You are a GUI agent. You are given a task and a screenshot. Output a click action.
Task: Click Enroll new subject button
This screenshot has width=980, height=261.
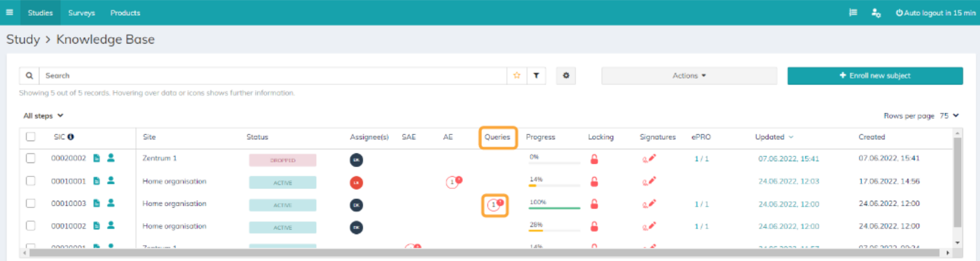click(x=875, y=75)
